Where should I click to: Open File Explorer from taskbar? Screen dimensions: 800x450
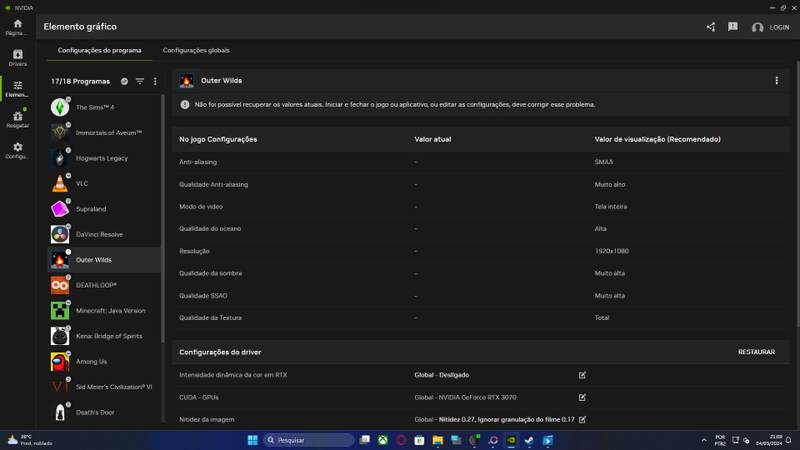438,440
